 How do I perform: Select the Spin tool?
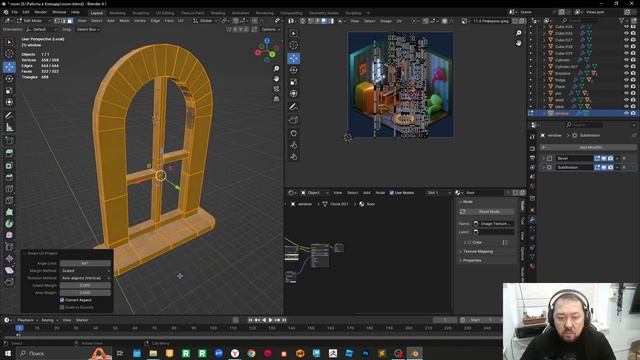tap(9, 223)
